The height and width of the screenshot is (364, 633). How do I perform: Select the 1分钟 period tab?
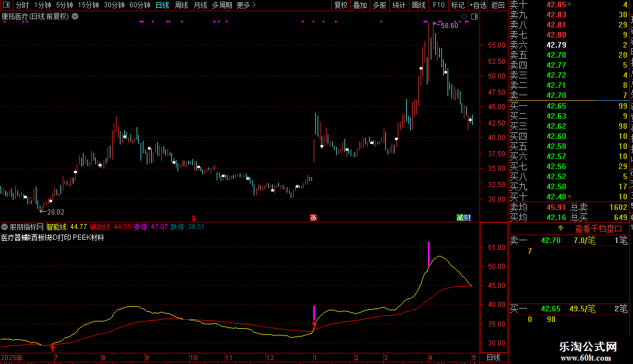tap(43, 5)
